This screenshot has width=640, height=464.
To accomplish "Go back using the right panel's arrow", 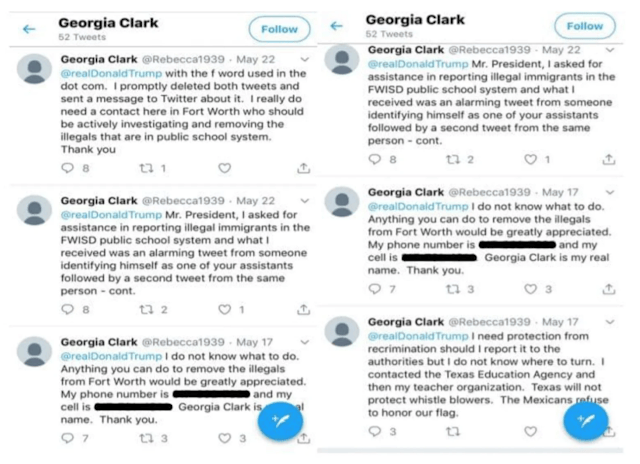I will coord(337,27).
